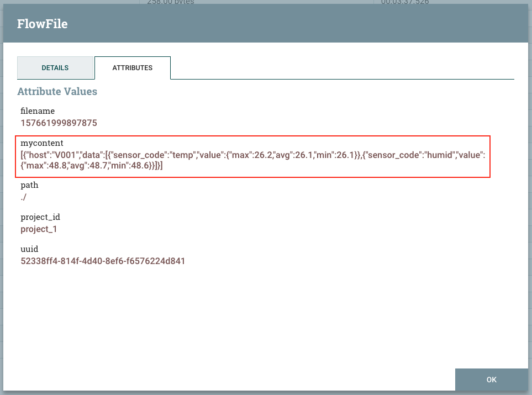Image resolution: width=532 pixels, height=395 pixels.
Task: Select the project_id attribute label
Action: [41, 217]
